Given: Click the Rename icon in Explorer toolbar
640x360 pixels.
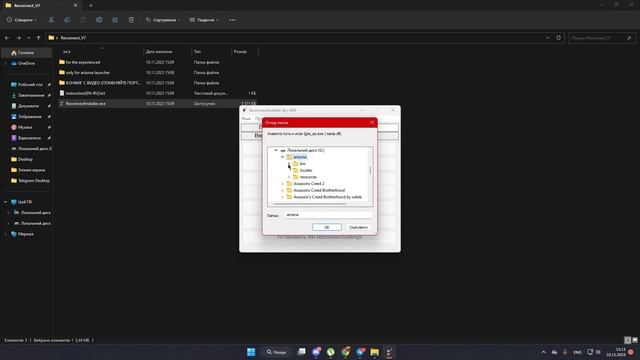Looking at the screenshot, I should point(99,20).
